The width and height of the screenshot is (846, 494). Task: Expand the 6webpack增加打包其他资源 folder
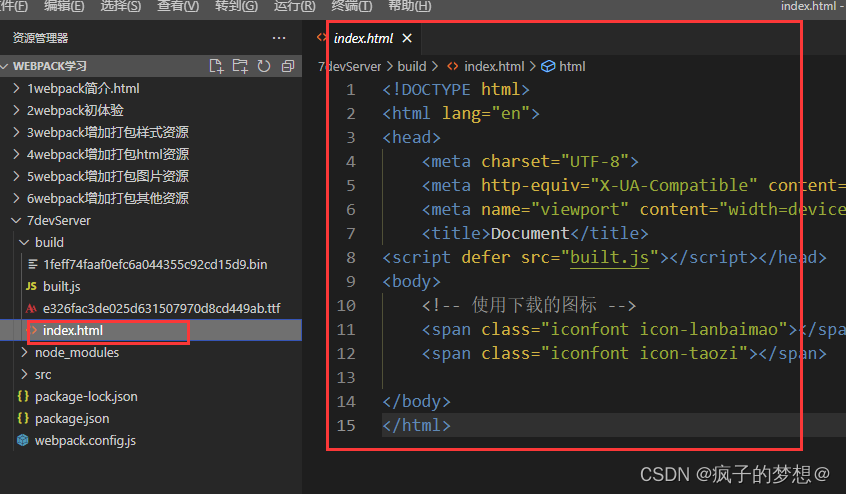tap(16, 198)
